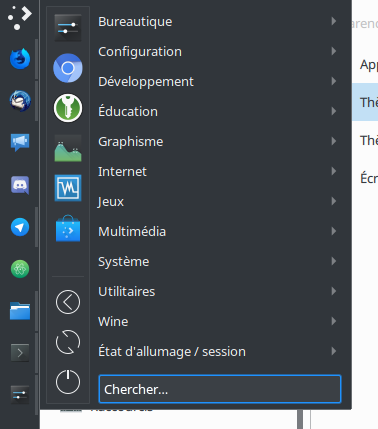Viewport: 378px width, 429px height.
Task: Open Chromium from menu favorites
Action: [x=68, y=68]
